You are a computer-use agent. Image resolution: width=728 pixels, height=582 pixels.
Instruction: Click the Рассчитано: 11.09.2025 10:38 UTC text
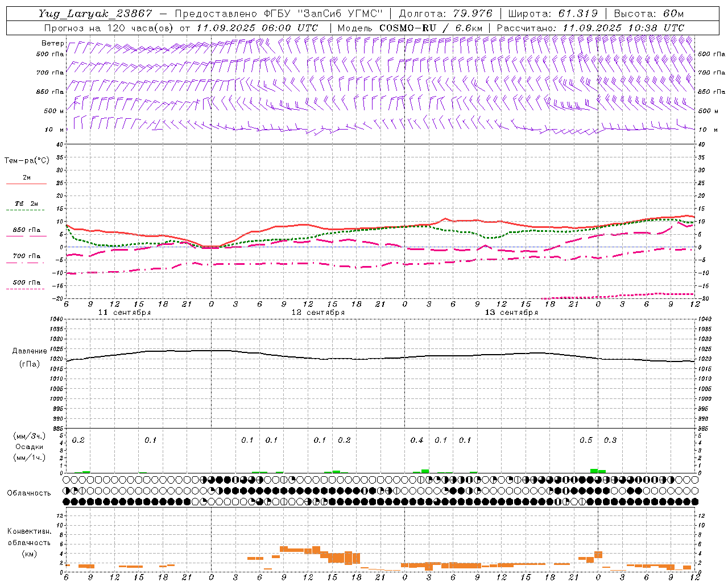click(590, 28)
